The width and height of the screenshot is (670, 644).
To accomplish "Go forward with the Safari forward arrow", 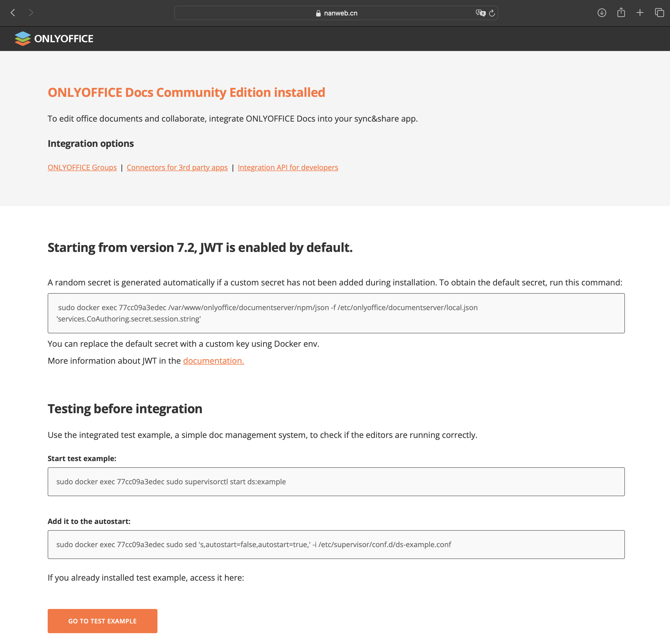I will (x=31, y=13).
